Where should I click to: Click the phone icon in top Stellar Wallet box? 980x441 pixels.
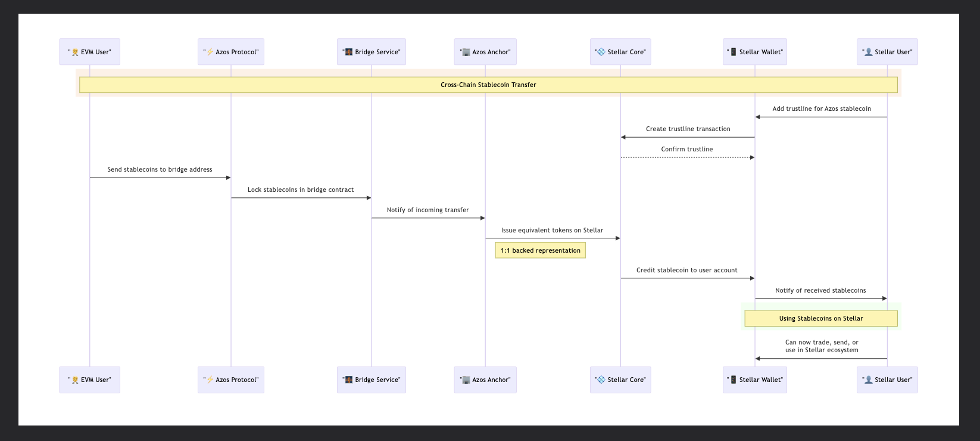734,52
